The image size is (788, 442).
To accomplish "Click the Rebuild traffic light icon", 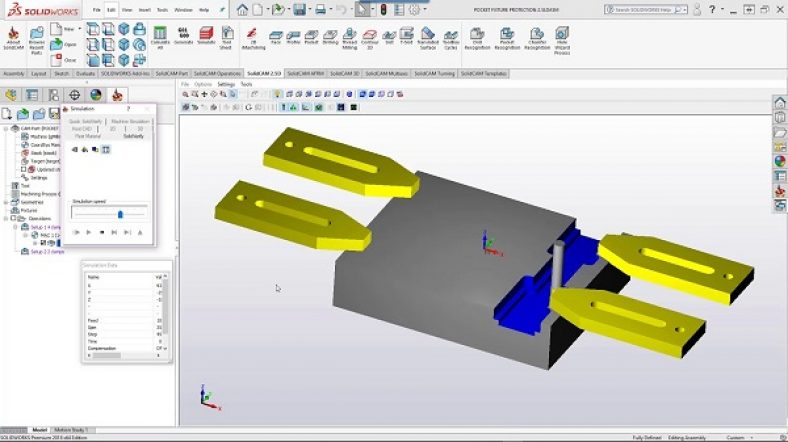I will click(x=383, y=10).
